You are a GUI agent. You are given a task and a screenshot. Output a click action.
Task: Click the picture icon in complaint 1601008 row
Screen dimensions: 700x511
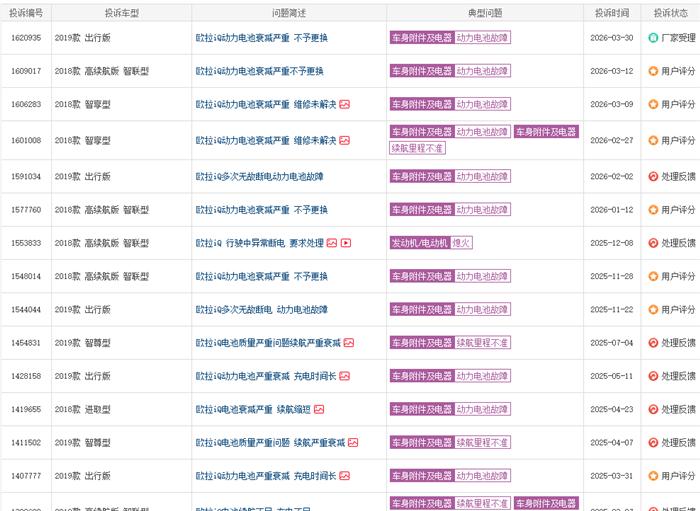pyautogui.click(x=345, y=141)
